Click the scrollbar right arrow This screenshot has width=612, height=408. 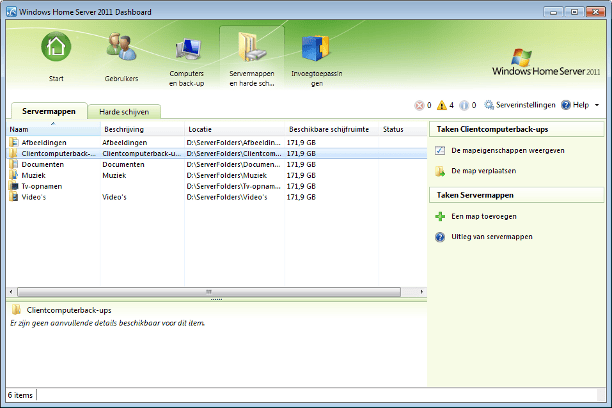click(422, 292)
